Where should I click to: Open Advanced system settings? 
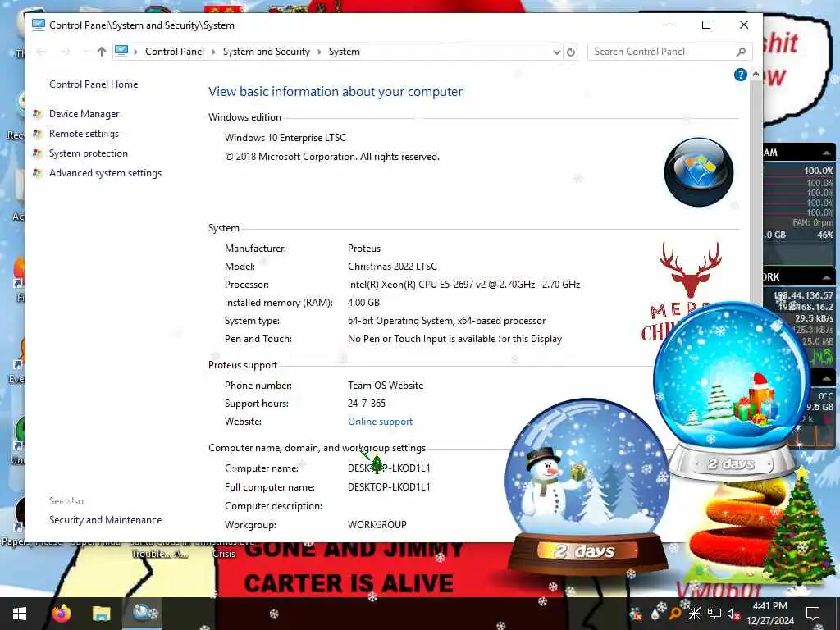click(105, 173)
